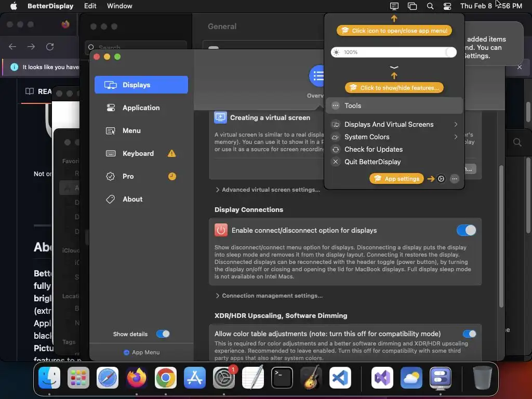532x399 pixels.
Task: Launch Visual Studio from the Dock
Action: click(x=382, y=378)
